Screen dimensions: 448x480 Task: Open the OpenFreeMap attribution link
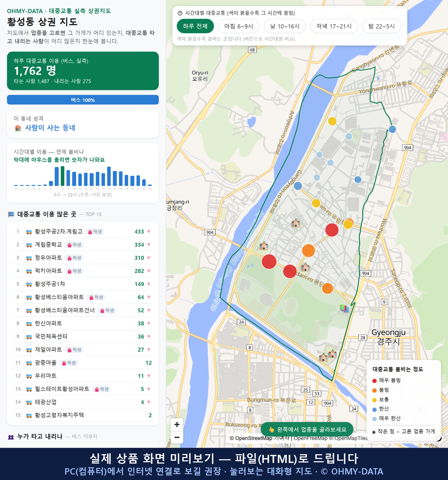tap(311, 438)
